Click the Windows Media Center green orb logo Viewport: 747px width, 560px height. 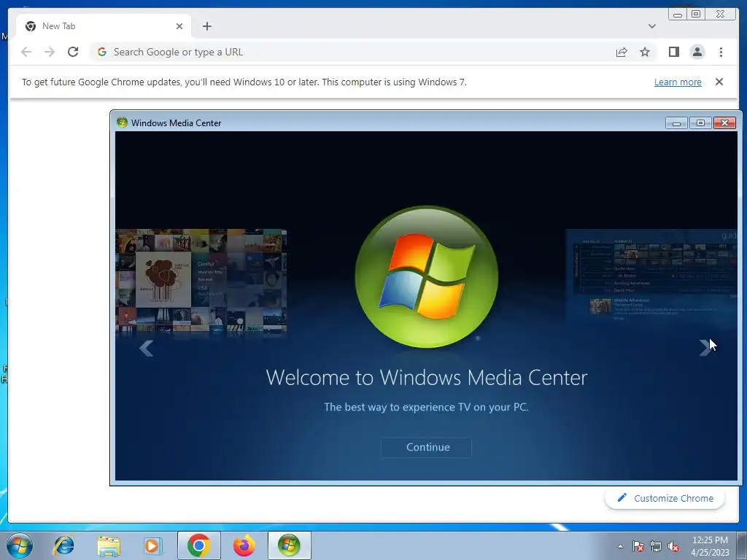(x=426, y=277)
